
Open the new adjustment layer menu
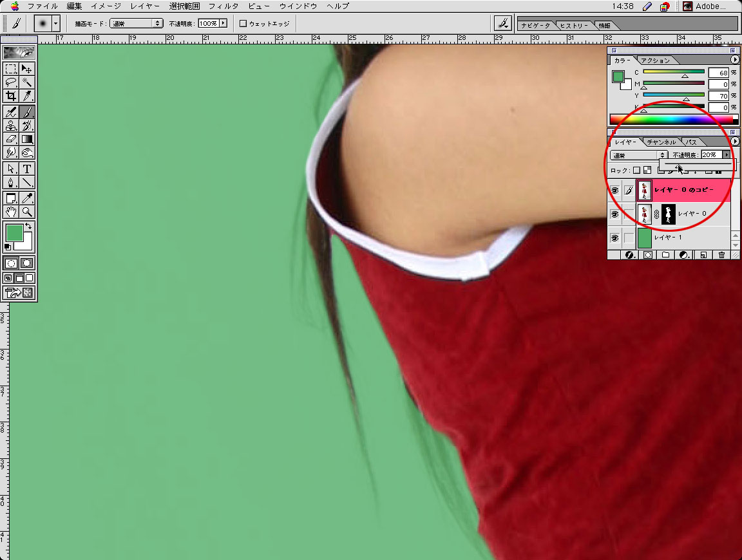tap(684, 255)
